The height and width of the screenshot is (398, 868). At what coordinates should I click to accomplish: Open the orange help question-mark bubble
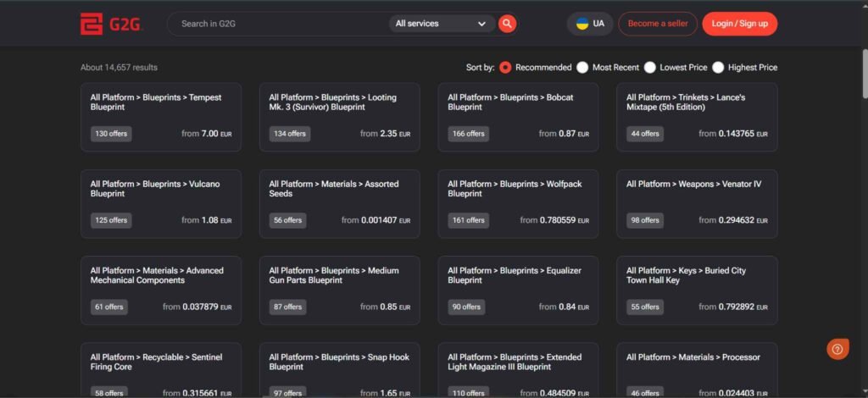click(x=837, y=349)
